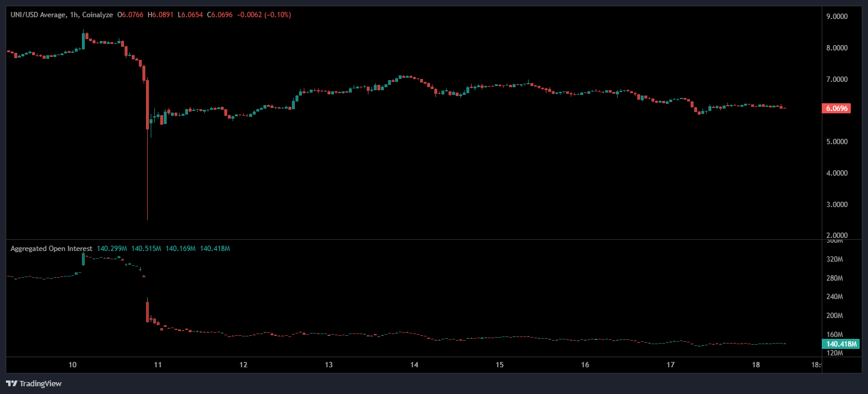Select date 16 on time axis
The image size is (868, 394).
(x=585, y=364)
